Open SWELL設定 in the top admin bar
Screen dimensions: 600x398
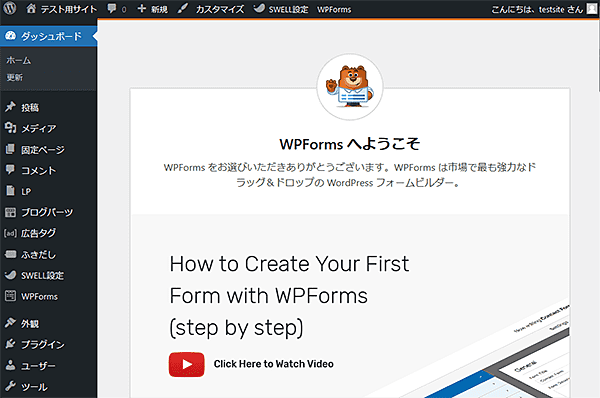[288, 9]
